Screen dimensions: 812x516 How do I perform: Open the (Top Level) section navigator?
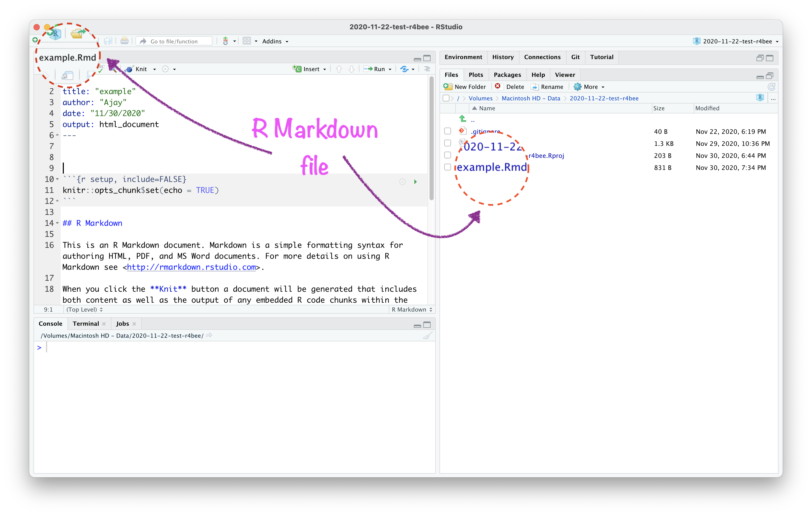coord(84,309)
